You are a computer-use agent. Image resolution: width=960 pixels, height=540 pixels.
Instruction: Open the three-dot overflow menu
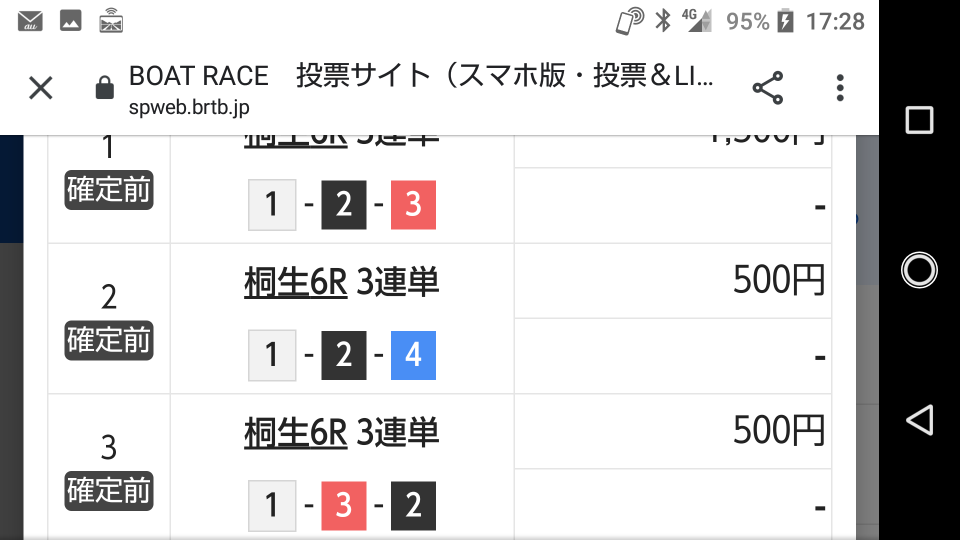tap(840, 88)
